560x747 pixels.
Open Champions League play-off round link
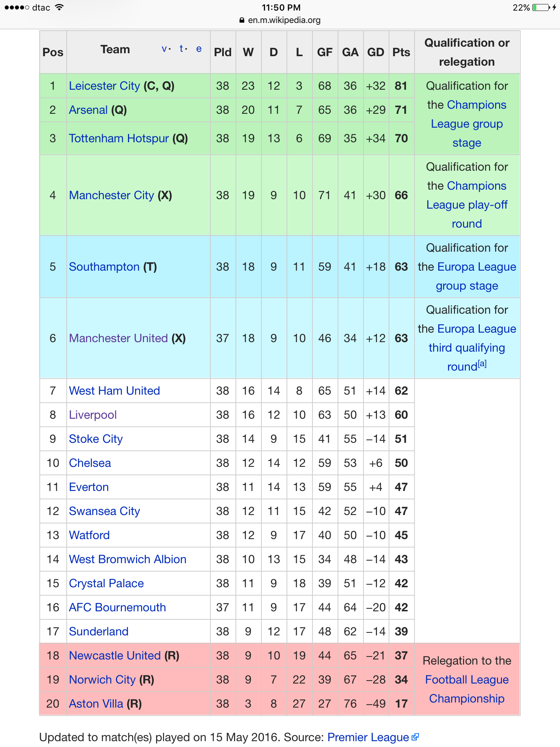pos(467,205)
